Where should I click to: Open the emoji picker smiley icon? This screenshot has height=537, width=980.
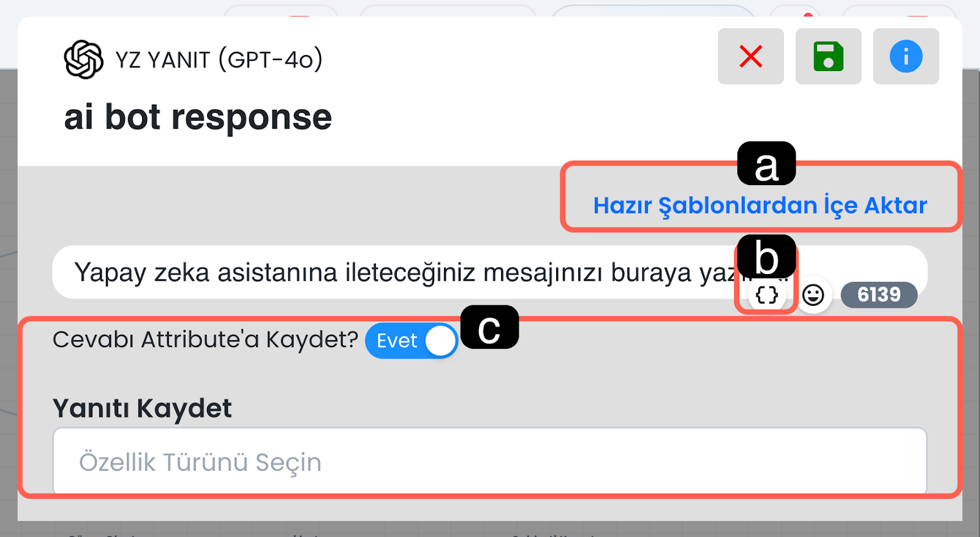click(813, 295)
